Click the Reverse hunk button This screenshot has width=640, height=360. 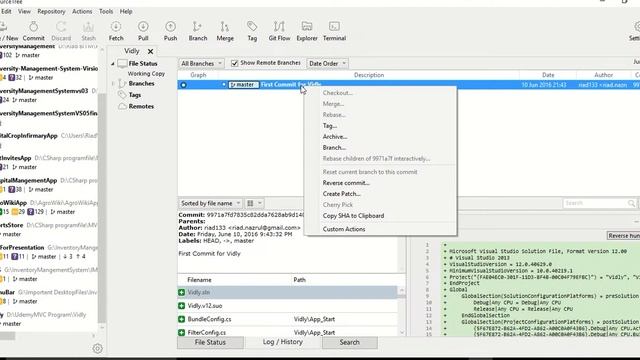623,236
